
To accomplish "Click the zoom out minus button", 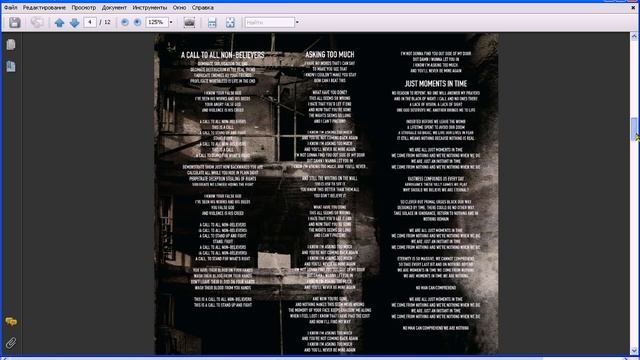I will coord(125,22).
